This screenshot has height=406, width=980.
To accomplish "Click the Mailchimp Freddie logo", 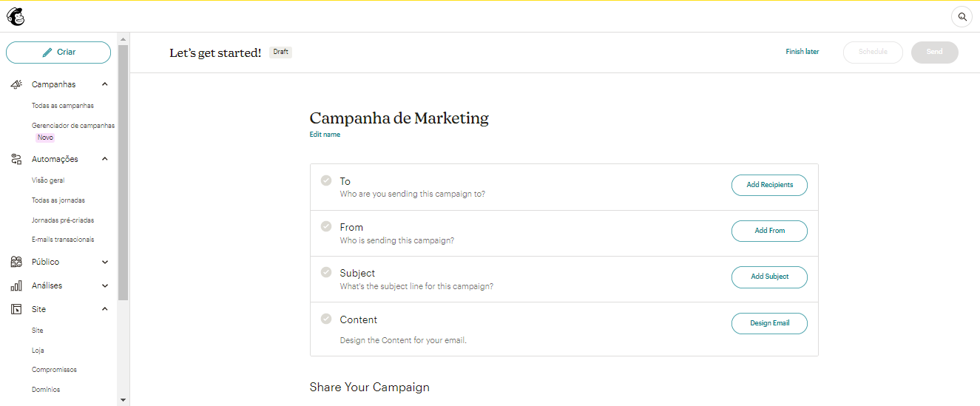I will [x=16, y=16].
